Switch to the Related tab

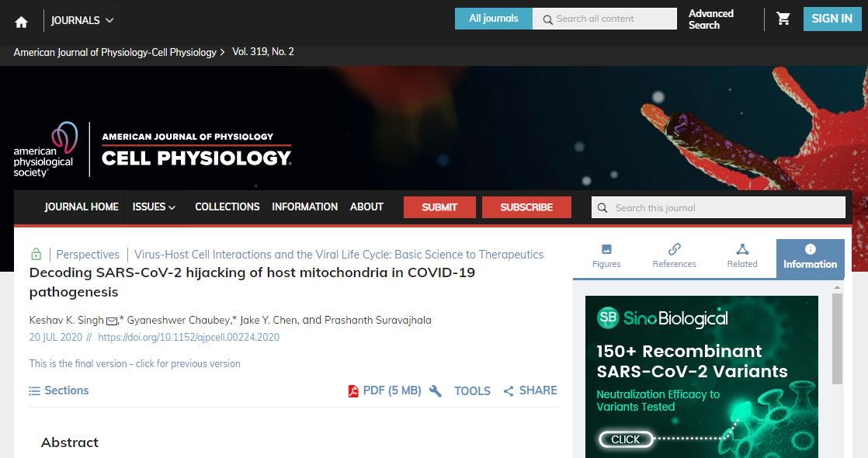tap(742, 256)
